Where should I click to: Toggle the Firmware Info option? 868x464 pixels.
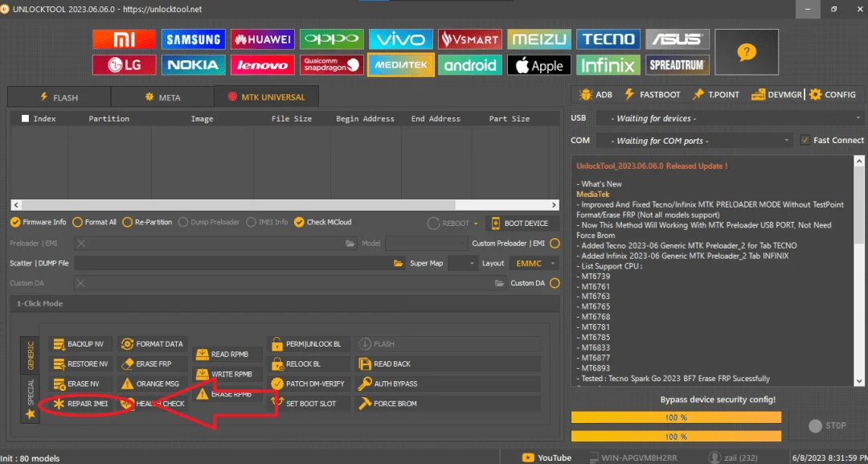[x=39, y=222]
